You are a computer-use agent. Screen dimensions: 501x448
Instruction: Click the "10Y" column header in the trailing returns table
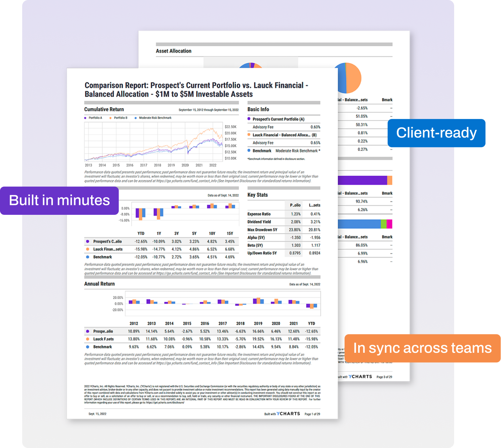click(x=212, y=233)
